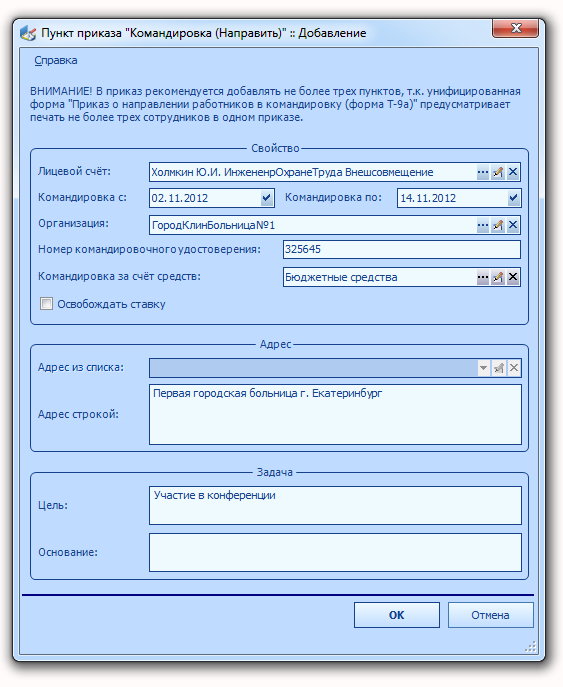Edit the Организация entry with the pencil icon
The height and width of the screenshot is (687, 563).
[498, 225]
